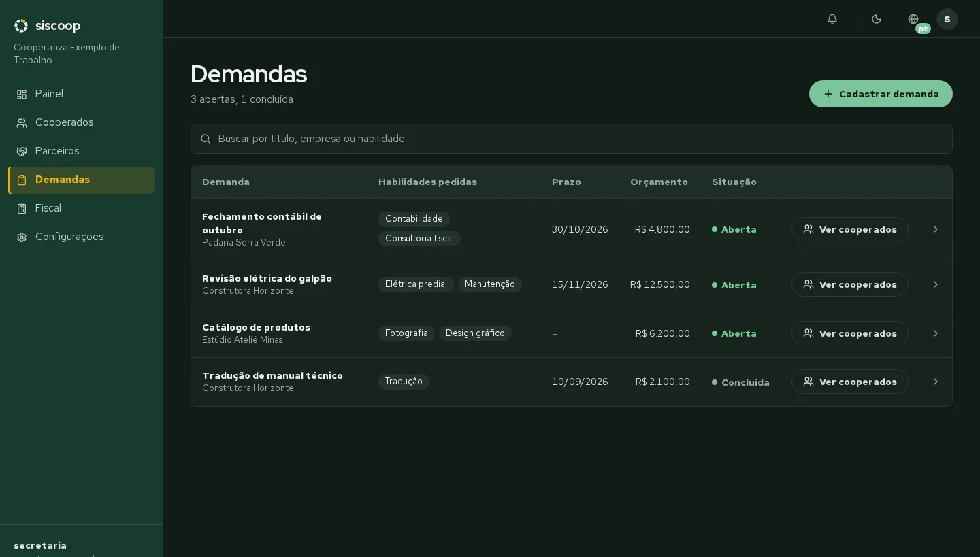The image size is (980, 557).
Task: Open notifications bell
Action: (x=832, y=19)
